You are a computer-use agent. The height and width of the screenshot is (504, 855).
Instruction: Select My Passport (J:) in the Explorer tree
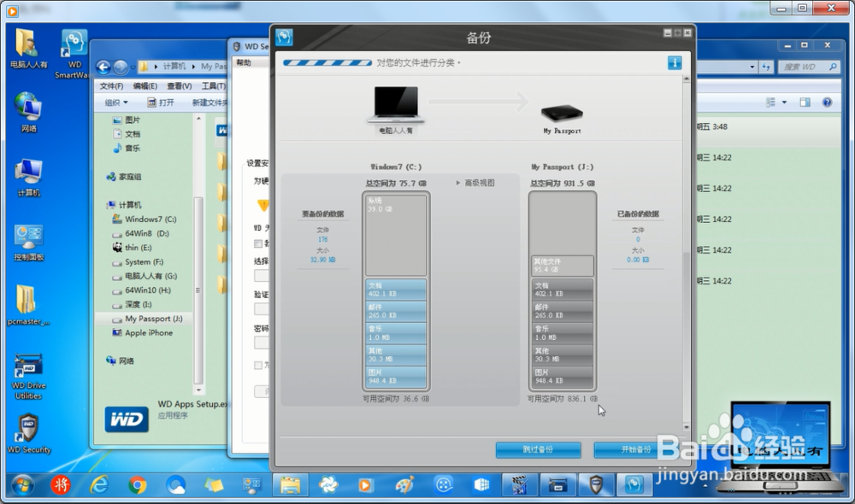coord(147,319)
